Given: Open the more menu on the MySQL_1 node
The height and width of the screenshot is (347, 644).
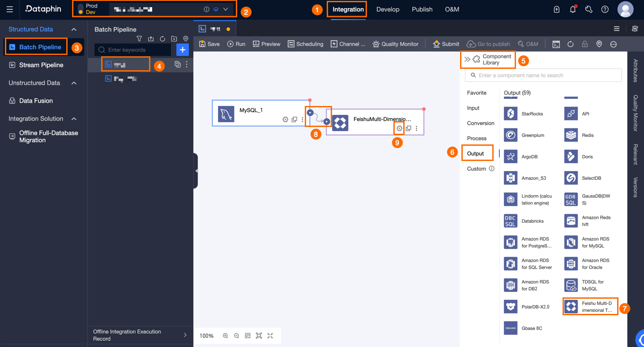Looking at the screenshot, I should click(x=303, y=119).
